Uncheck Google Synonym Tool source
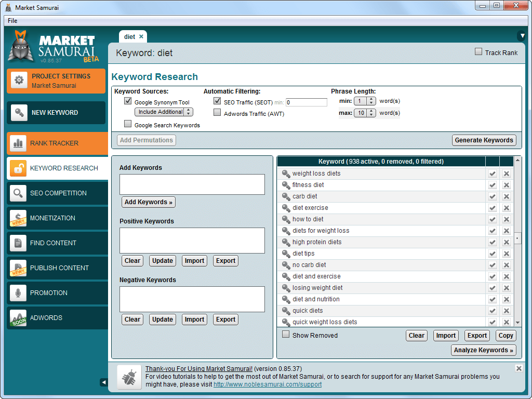Screen dimensions: 532x399 click(x=128, y=101)
